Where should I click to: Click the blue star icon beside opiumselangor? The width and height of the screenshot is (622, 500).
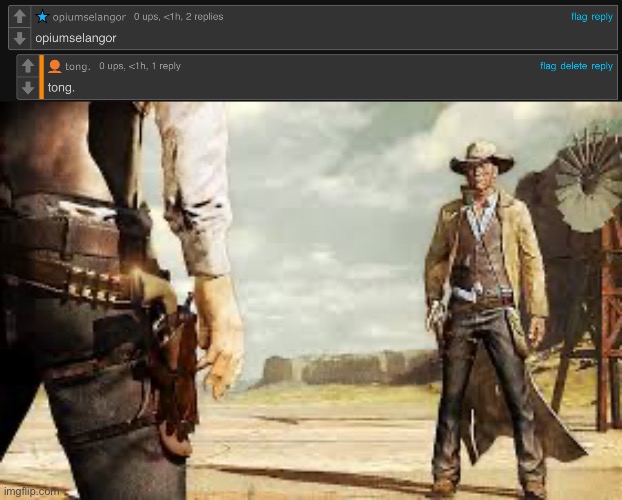[x=42, y=17]
